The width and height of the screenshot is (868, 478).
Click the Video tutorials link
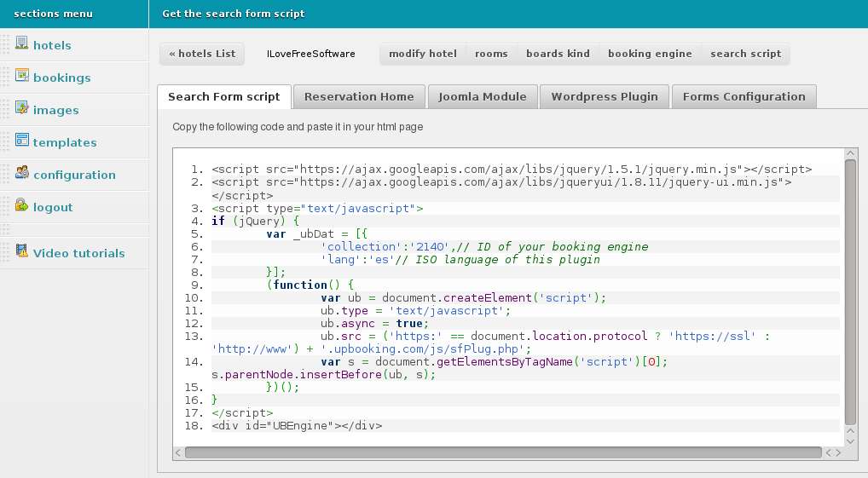coord(78,253)
